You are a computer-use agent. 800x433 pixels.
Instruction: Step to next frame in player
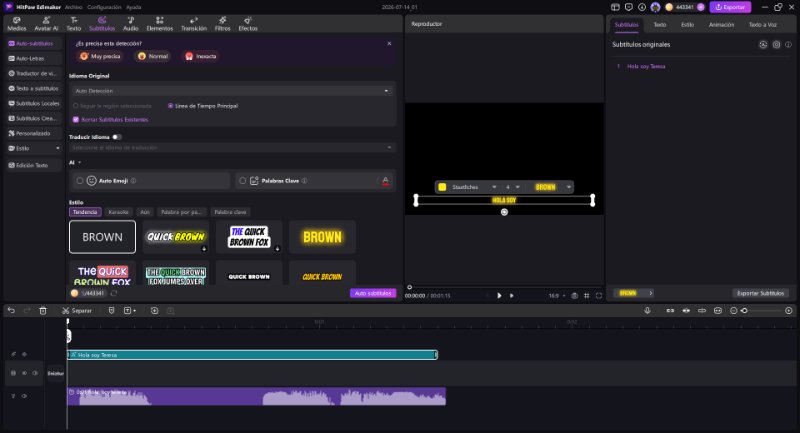click(x=512, y=295)
